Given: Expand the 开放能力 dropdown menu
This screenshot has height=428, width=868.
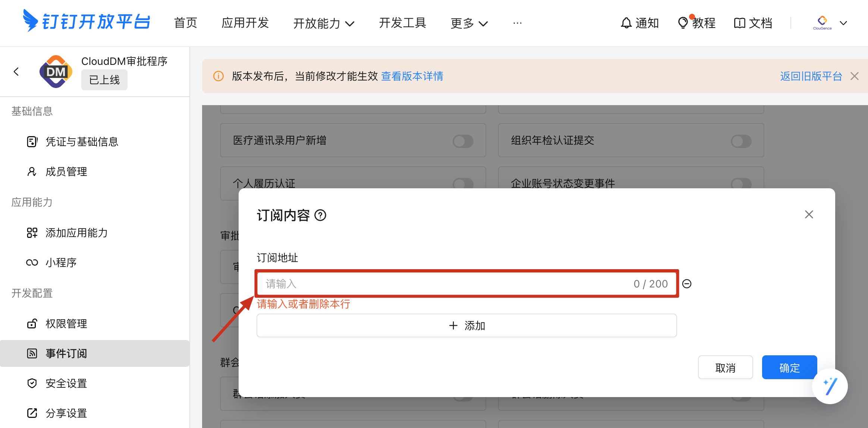Looking at the screenshot, I should 323,23.
